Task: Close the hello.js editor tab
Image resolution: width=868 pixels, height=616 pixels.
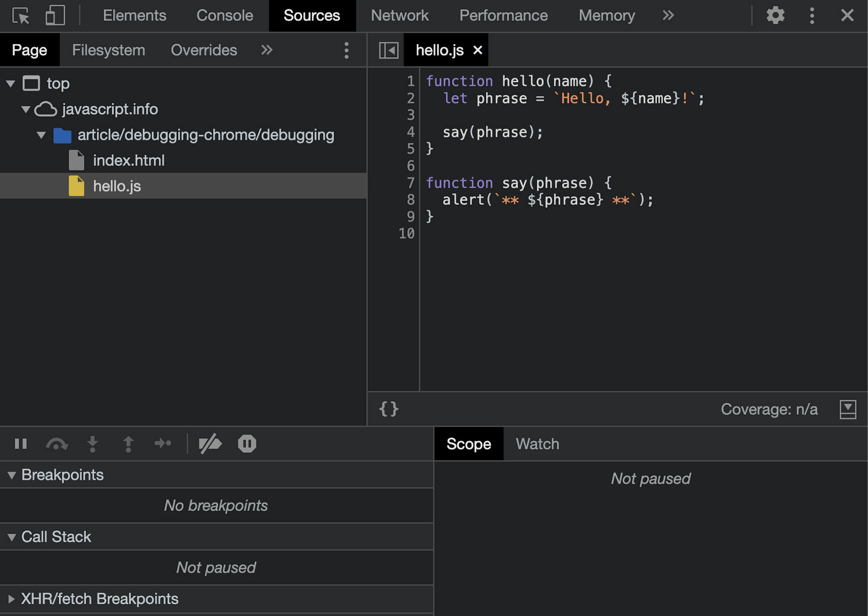Action: (478, 50)
